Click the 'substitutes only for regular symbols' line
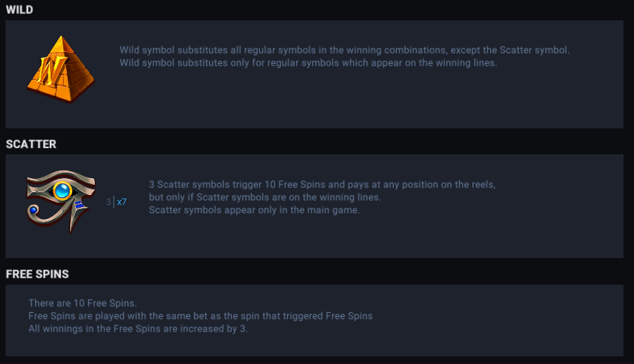Viewport: 634px width, 364px height. pyautogui.click(x=308, y=62)
